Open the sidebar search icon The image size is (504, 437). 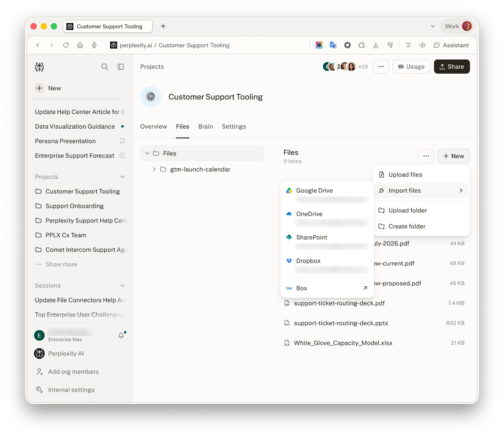click(x=105, y=67)
